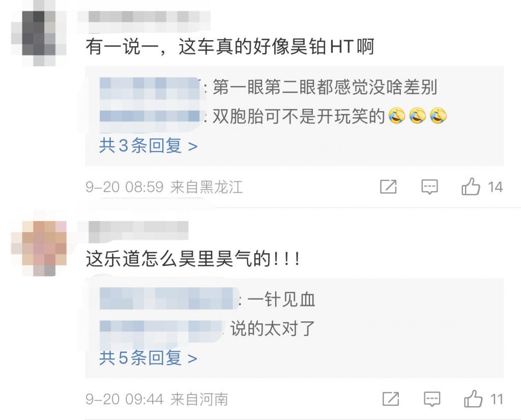Like the comment with 14 likes
Viewport: 521px width, 420px height.
(471, 186)
